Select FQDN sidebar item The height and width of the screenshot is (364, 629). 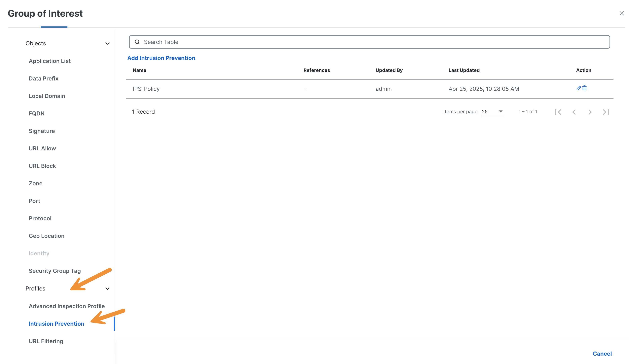pos(36,113)
